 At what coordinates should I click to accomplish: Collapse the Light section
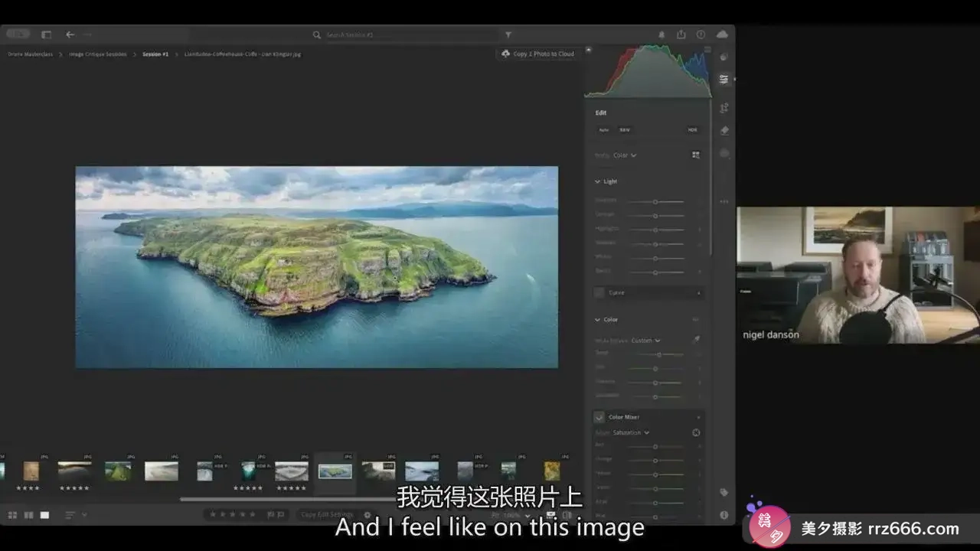click(598, 181)
